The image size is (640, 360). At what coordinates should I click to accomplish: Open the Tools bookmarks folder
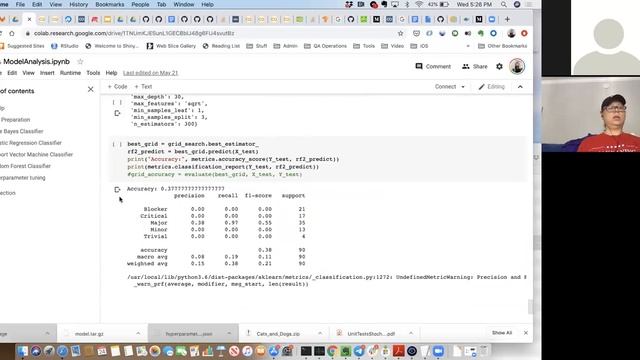coord(364,46)
